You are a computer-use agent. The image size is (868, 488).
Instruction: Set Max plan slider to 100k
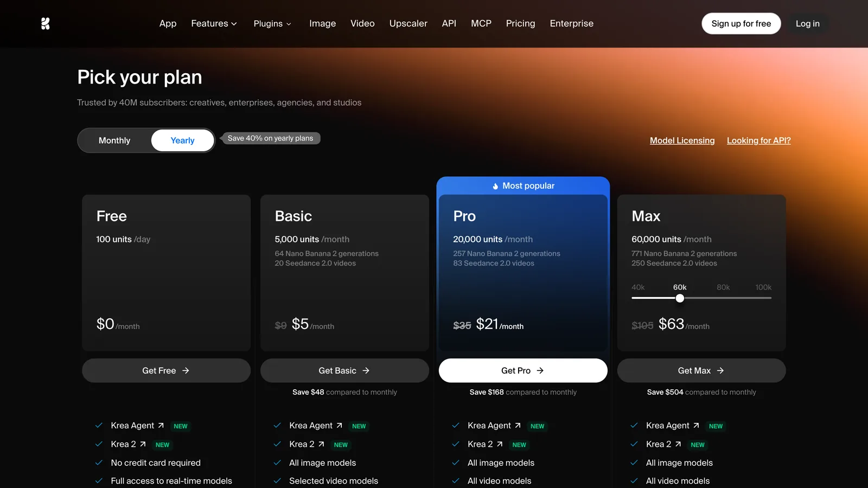click(x=763, y=287)
